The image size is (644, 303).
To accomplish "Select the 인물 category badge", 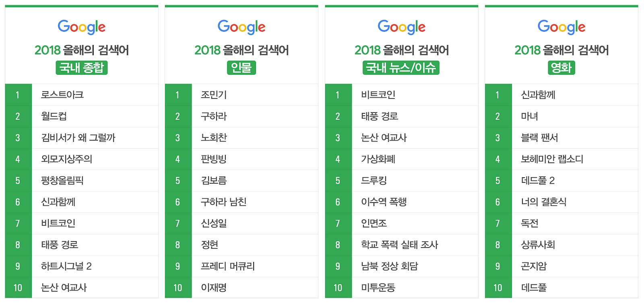I will (x=242, y=68).
